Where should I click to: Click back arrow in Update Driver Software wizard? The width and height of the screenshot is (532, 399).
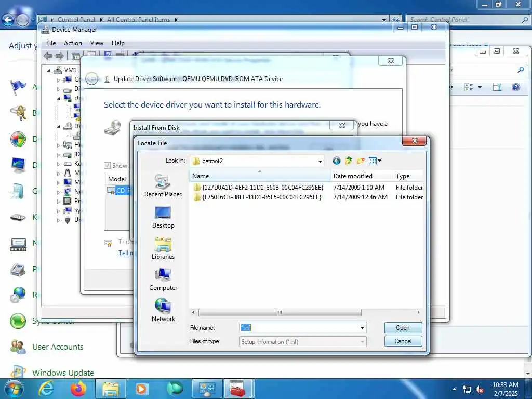click(x=92, y=79)
